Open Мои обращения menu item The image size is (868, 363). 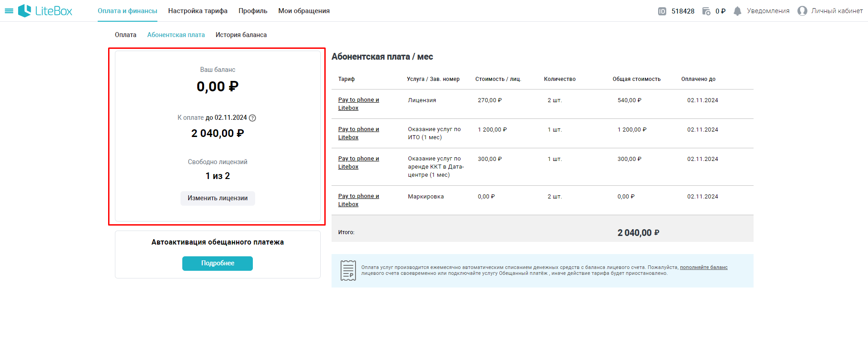coord(304,11)
